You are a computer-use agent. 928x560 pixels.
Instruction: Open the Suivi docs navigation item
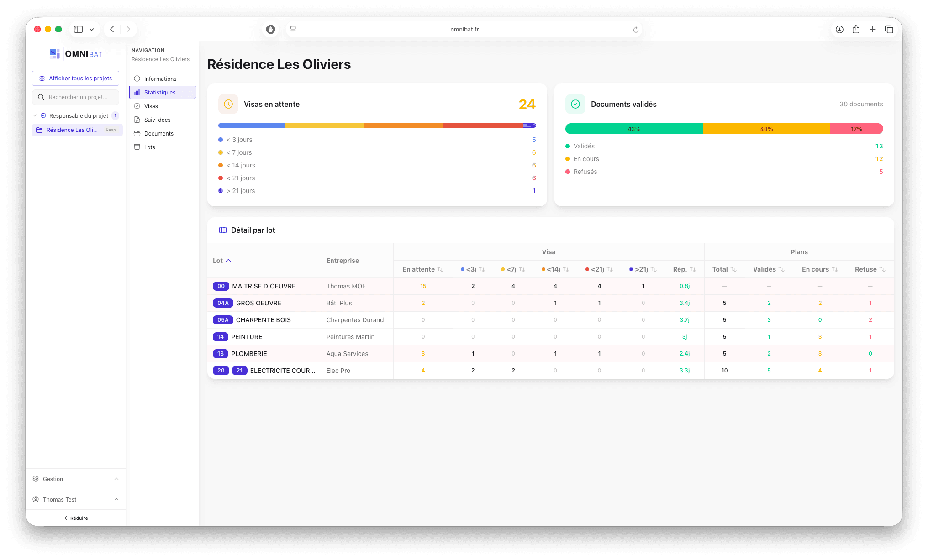[157, 120]
